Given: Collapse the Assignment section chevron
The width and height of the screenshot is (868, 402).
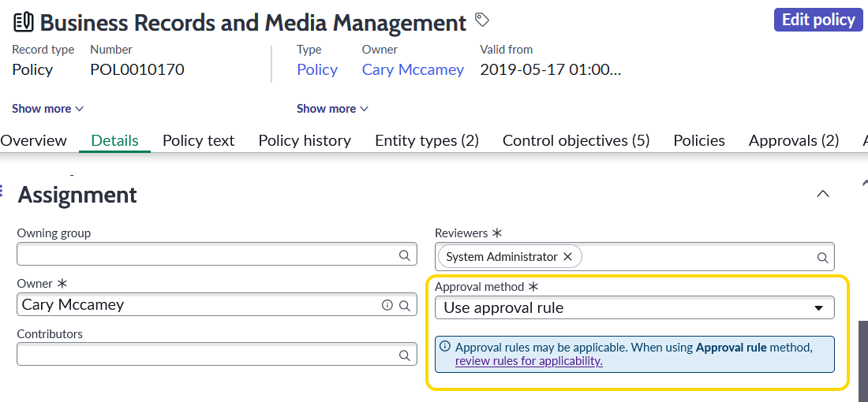Looking at the screenshot, I should [x=823, y=194].
